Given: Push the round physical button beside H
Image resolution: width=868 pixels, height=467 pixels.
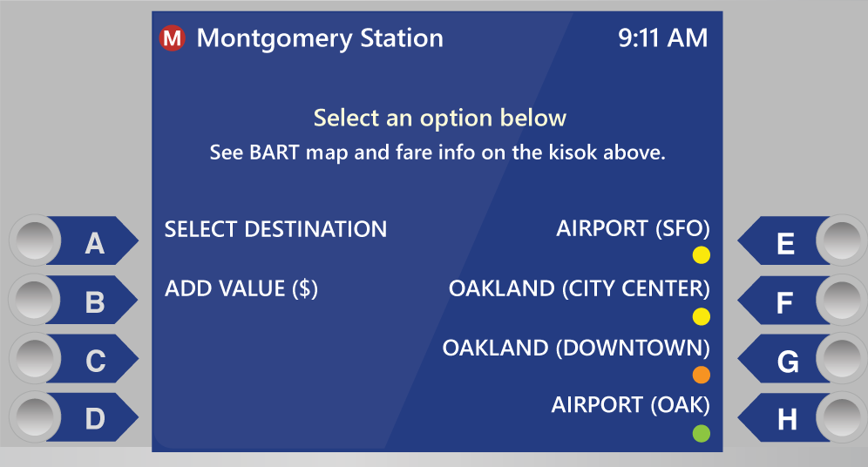Looking at the screenshot, I should [x=842, y=416].
